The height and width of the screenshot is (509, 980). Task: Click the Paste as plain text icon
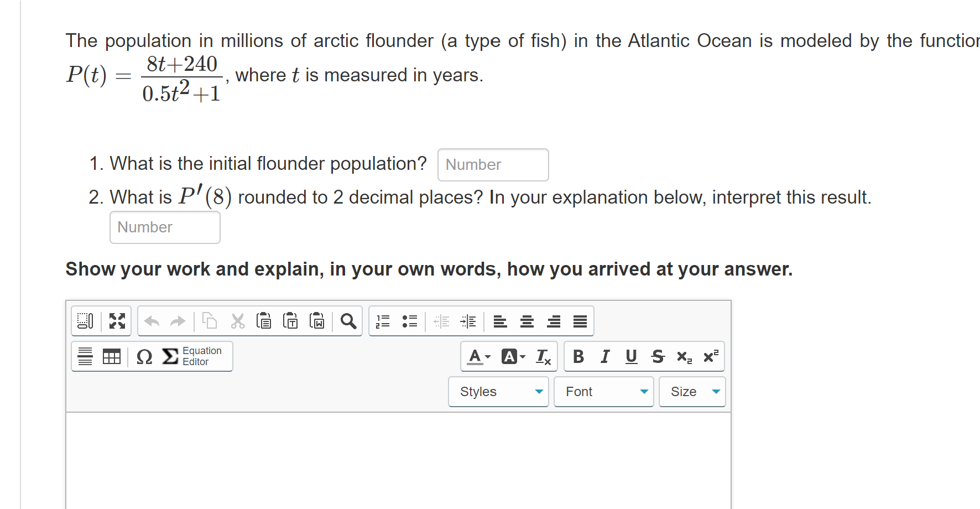click(290, 321)
